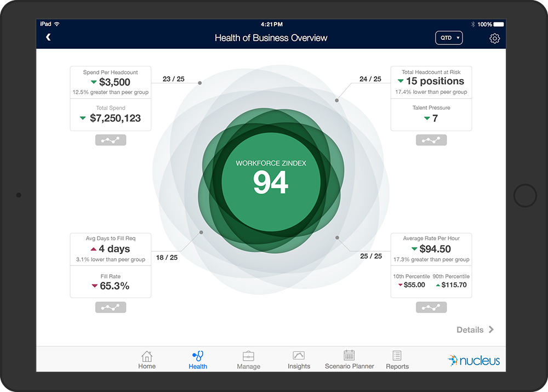
Task: Select the 10th Percentile $55.00 value
Action: tap(414, 285)
